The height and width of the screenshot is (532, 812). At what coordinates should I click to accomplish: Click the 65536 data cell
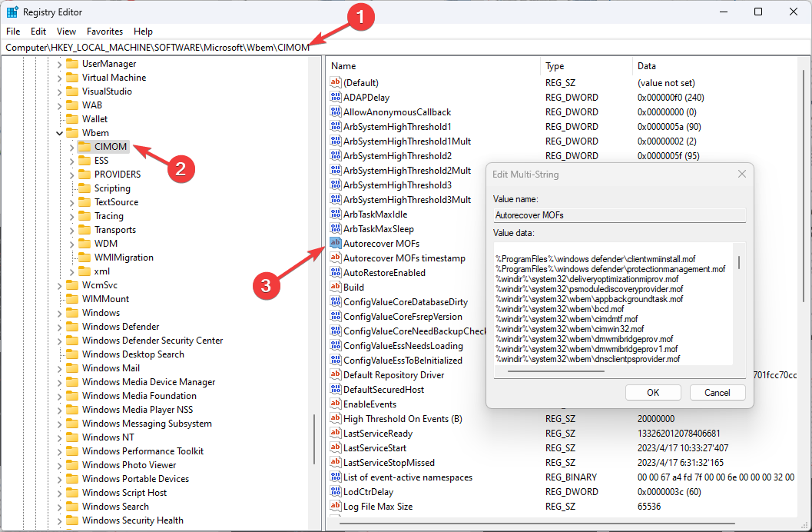pos(649,506)
